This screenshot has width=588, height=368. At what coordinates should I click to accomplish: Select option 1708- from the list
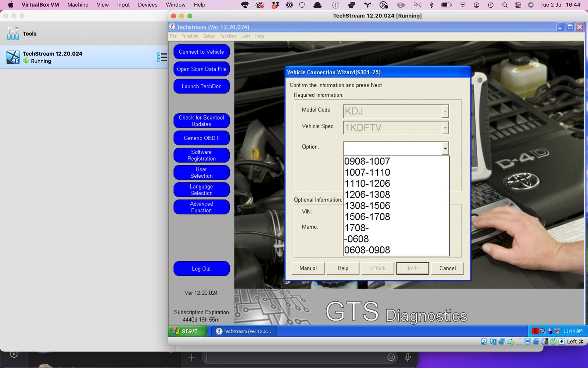[x=396, y=227]
